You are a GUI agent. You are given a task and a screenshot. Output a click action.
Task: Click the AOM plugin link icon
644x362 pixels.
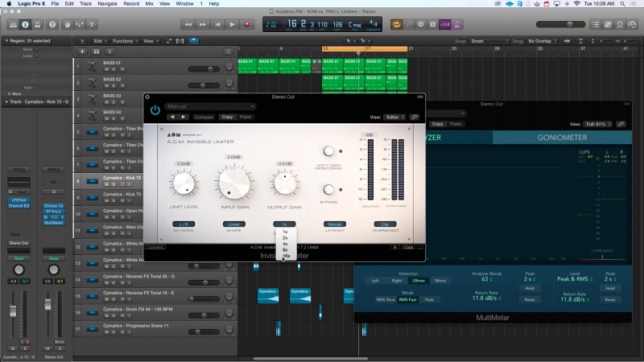point(415,117)
